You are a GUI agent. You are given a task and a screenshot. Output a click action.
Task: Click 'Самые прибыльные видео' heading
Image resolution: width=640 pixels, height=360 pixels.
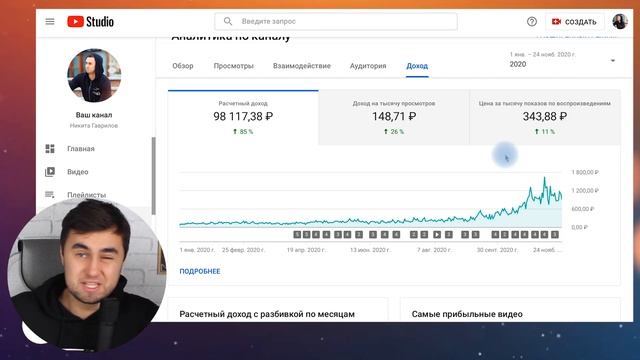[x=467, y=314]
